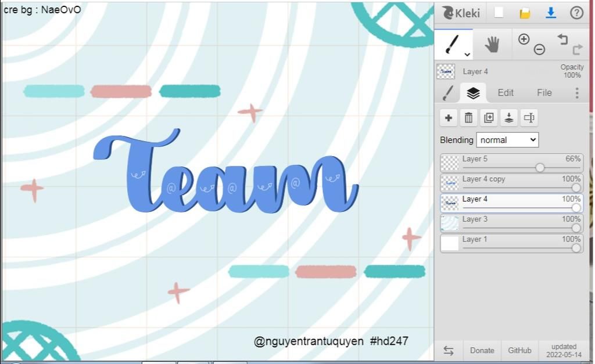Download the image with the blue arrow icon
The height and width of the screenshot is (364, 595).
(x=551, y=13)
